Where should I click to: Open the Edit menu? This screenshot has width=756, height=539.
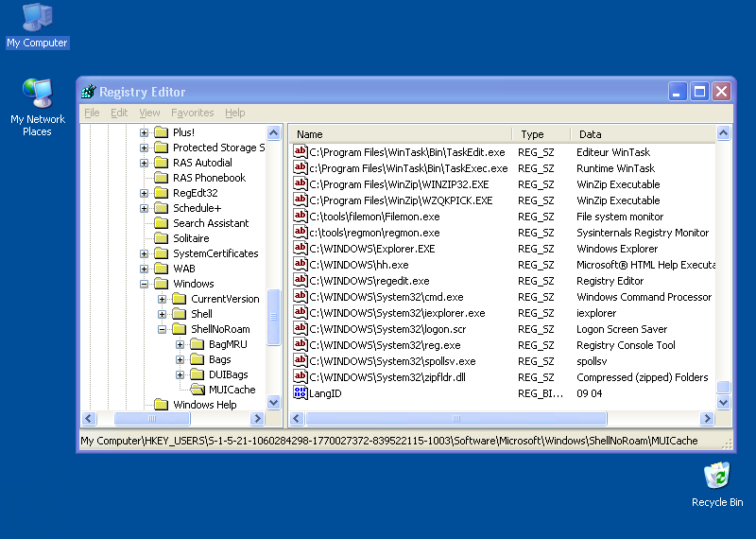coord(119,113)
